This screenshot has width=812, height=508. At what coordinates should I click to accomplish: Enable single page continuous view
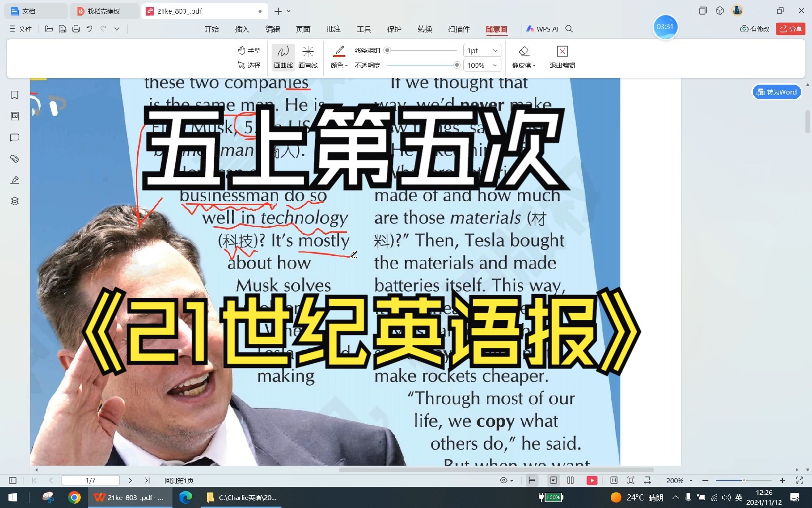click(x=554, y=480)
